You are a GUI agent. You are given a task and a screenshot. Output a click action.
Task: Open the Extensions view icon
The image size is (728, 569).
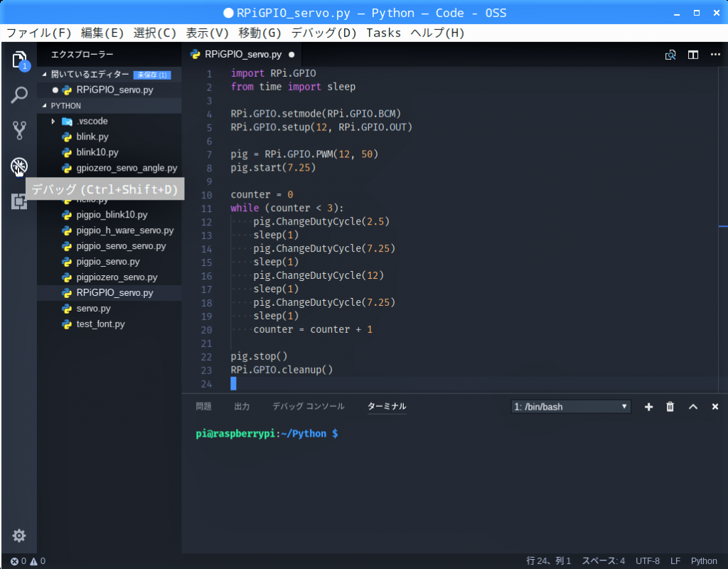coord(19,202)
